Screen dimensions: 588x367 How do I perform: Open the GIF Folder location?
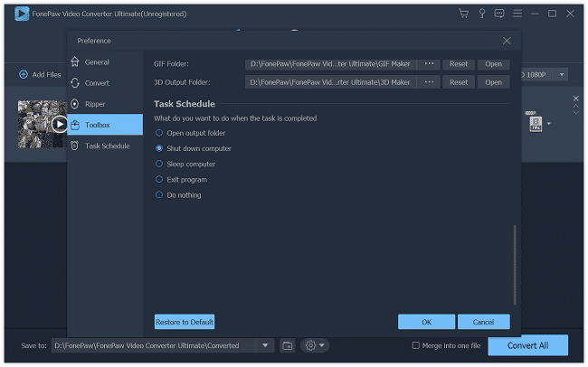tap(493, 64)
